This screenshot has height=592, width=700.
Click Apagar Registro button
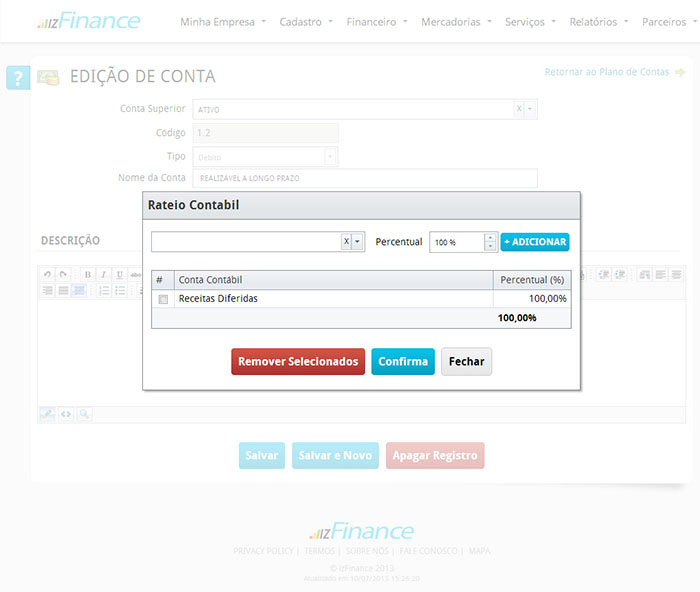(435, 455)
